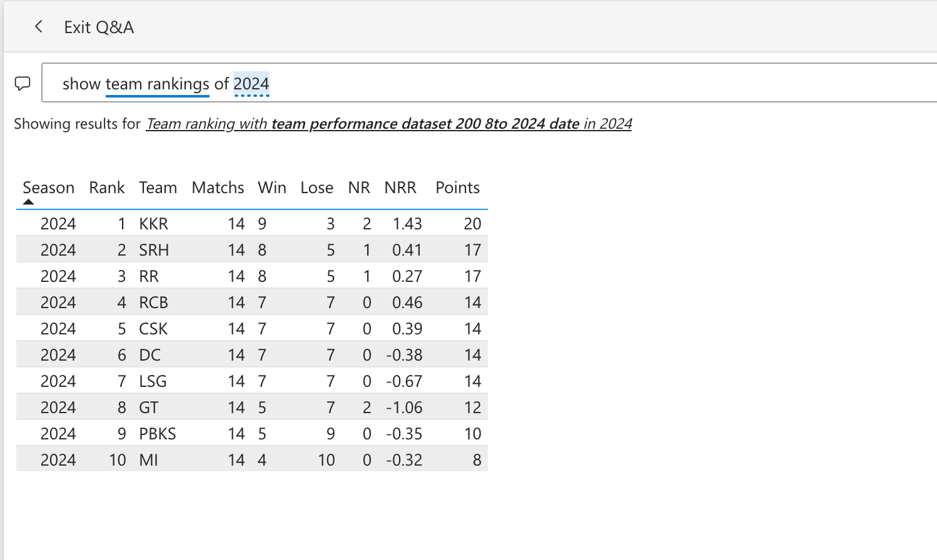Image resolution: width=937 pixels, height=560 pixels.
Task: Sort by Rank column header
Action: tap(107, 187)
